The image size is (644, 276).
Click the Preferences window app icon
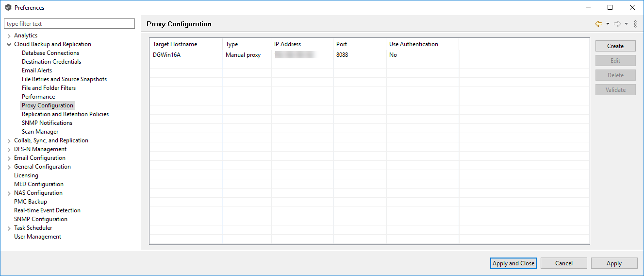pyautogui.click(x=8, y=8)
